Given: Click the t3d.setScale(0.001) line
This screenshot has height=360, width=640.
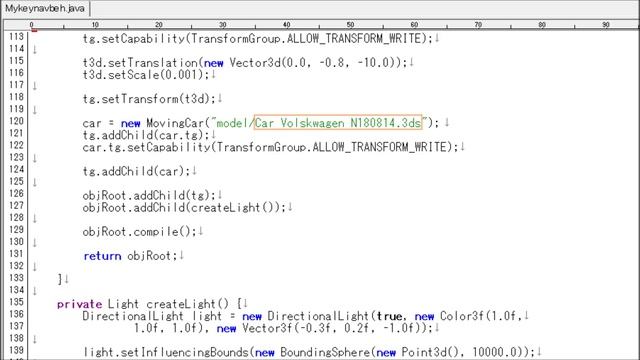Looking at the screenshot, I should pyautogui.click(x=146, y=75).
